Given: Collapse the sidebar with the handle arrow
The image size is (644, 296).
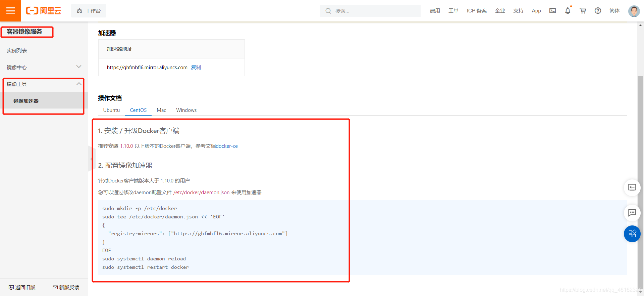Looking at the screenshot, I should point(91,159).
